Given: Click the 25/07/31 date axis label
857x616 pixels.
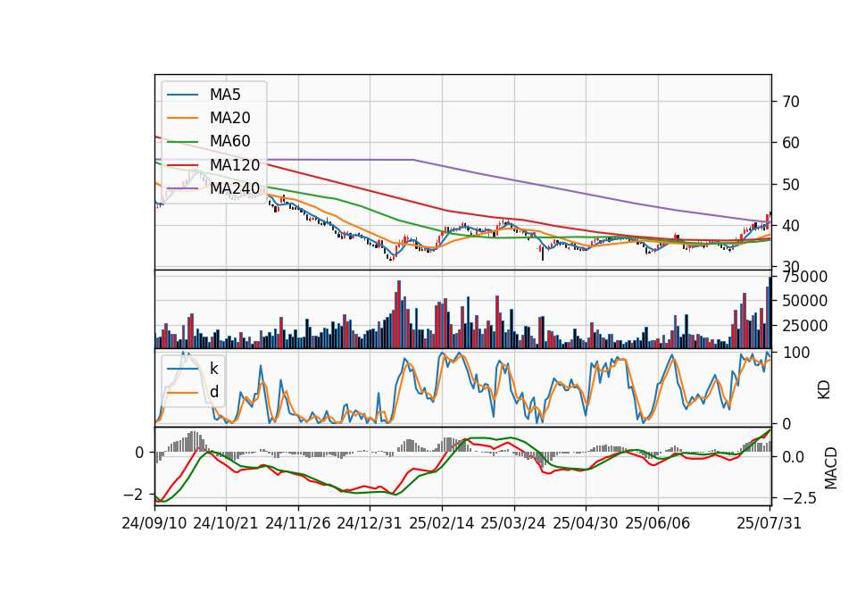Looking at the screenshot, I should pos(769,523).
